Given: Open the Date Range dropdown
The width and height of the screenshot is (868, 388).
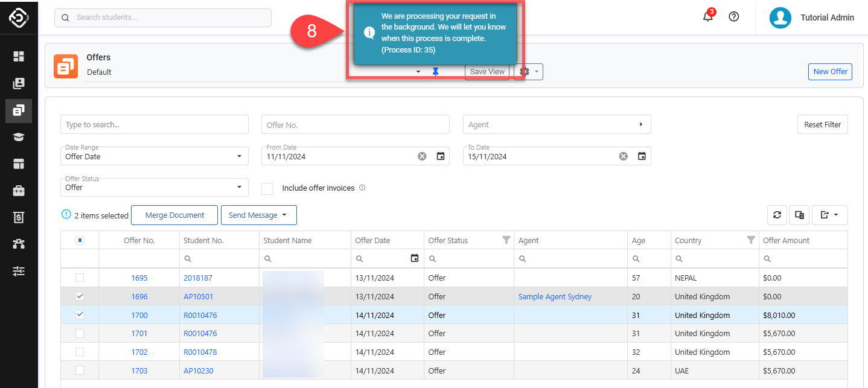Looking at the screenshot, I should pos(154,156).
